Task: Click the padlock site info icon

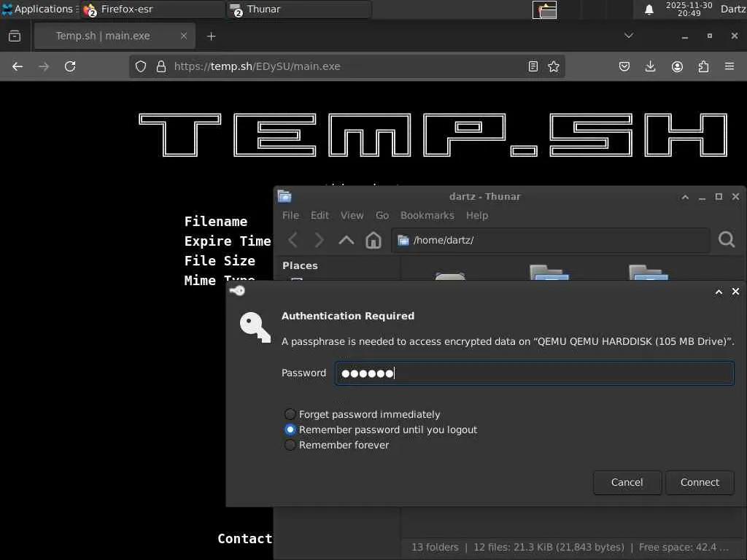Action: point(161,66)
